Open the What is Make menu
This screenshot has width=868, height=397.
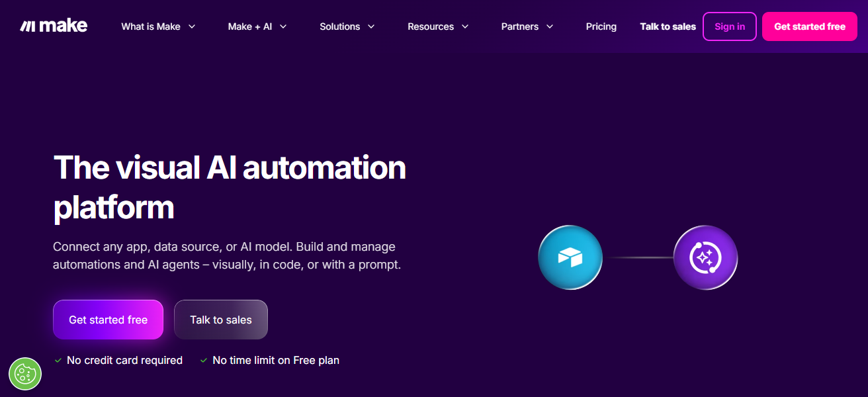(x=159, y=26)
